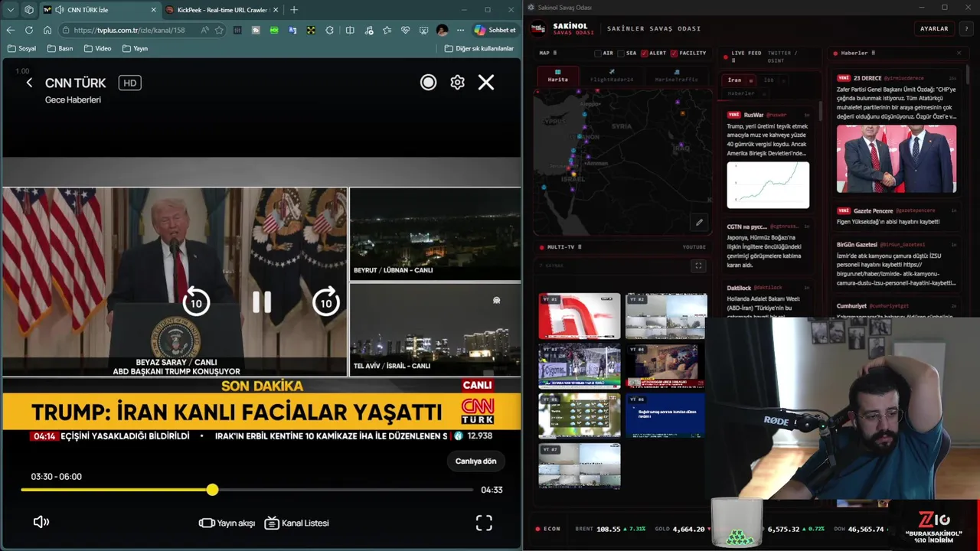Screen dimensions: 980x551
Task: Click Canlıya dön button
Action: 475,461
